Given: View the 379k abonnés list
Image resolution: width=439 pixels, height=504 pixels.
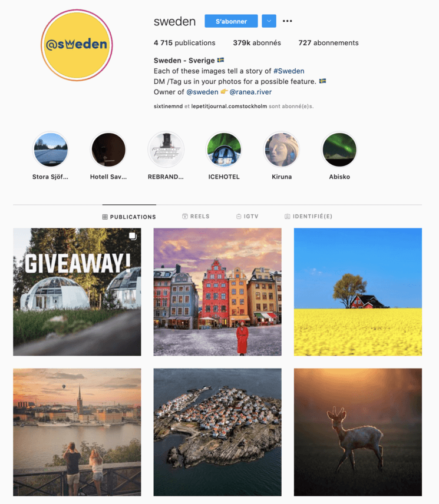Looking at the screenshot, I should [257, 43].
